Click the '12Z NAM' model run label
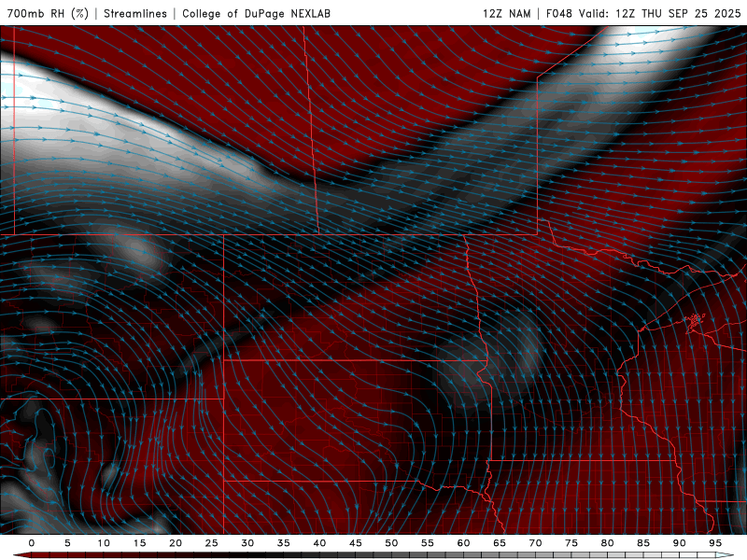The width and height of the screenshot is (747, 560). coord(506,13)
